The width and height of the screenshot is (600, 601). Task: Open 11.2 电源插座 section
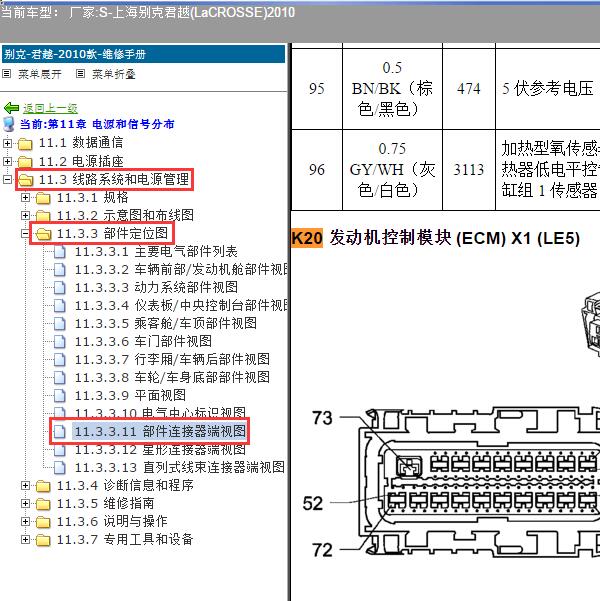[81, 161]
